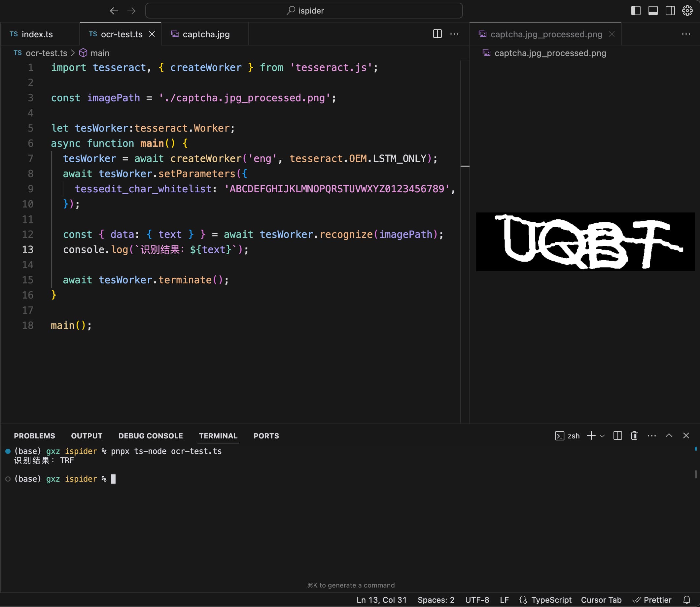
Task: Open editor more actions ellipsis
Action: tap(454, 34)
